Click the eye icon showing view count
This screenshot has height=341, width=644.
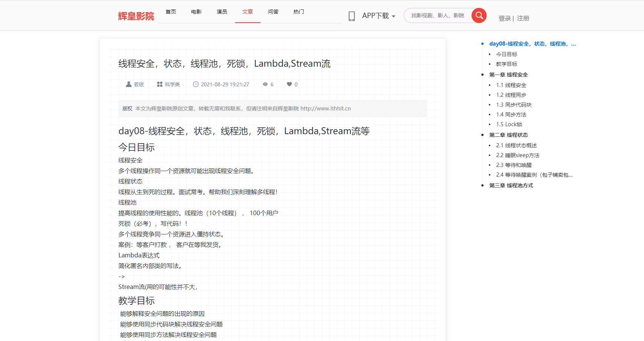pos(266,84)
